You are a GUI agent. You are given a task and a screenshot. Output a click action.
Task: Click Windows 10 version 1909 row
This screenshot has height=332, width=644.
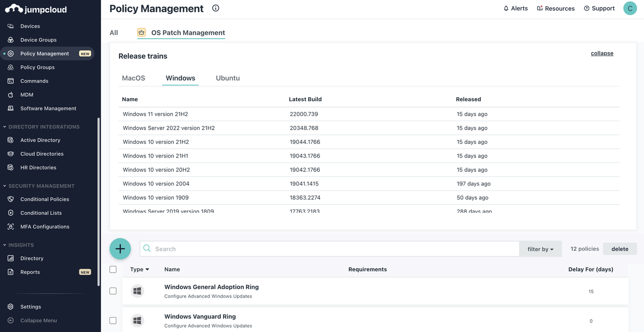369,198
